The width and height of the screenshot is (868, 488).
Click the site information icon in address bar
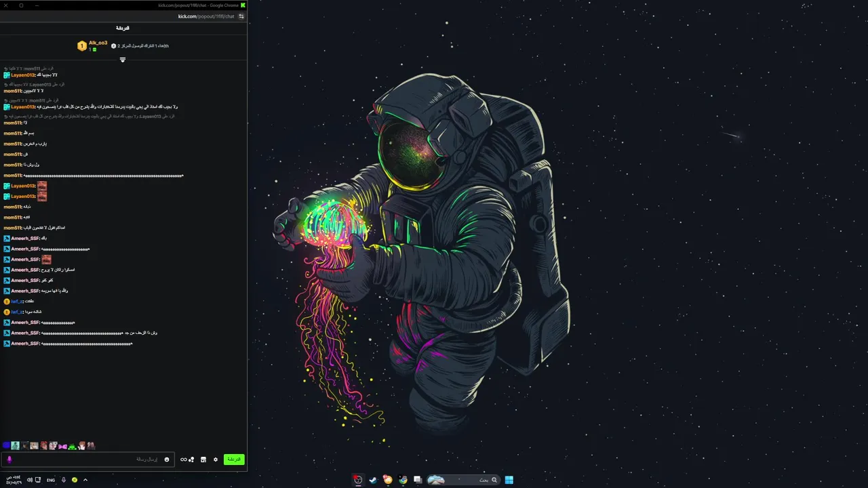coord(241,16)
